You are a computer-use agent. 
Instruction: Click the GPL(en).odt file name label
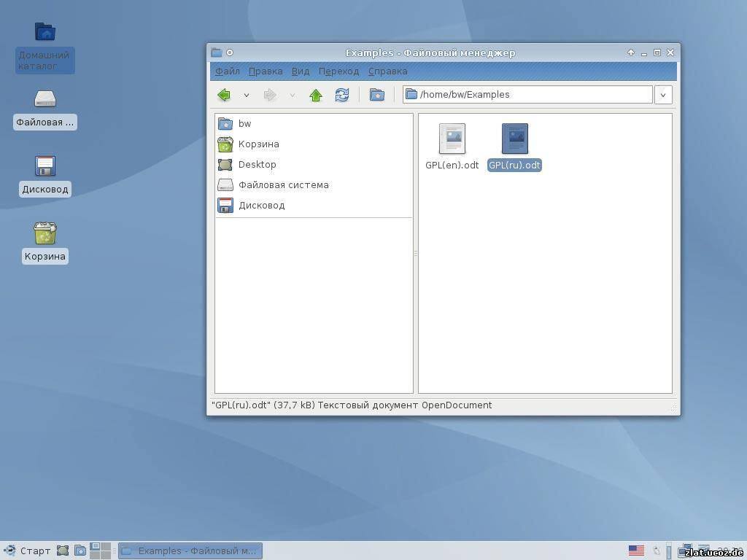[x=452, y=166]
